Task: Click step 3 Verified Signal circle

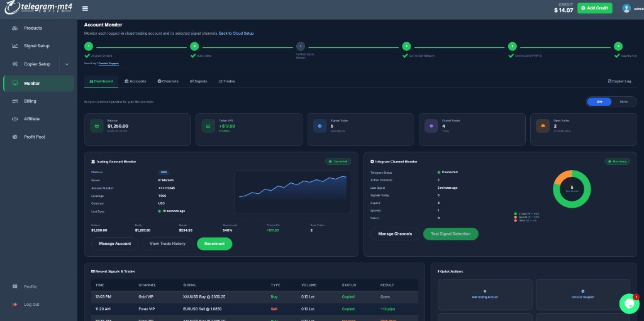Action: pyautogui.click(x=301, y=47)
